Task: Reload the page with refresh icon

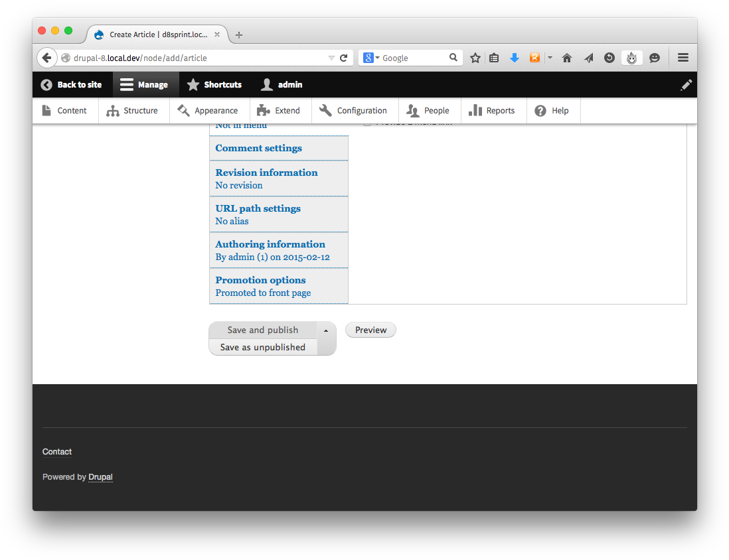Action: pyautogui.click(x=343, y=58)
